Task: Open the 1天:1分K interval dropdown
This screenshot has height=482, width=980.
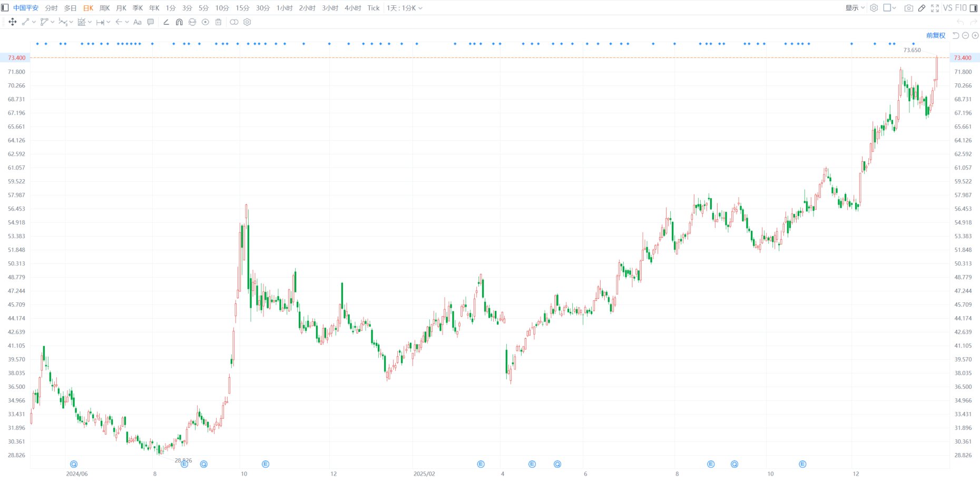Action: click(x=404, y=8)
